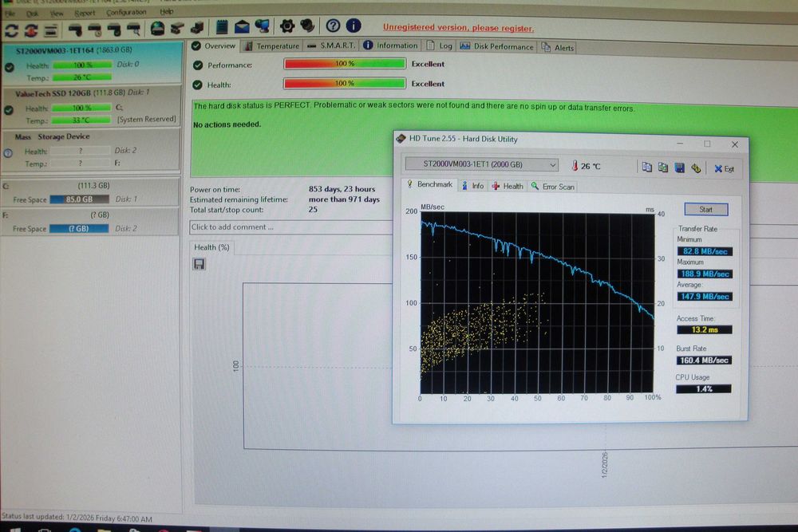798x532 pixels.
Task: Select ST2000VM003-1ET164 disk in list
Action: coord(92,64)
